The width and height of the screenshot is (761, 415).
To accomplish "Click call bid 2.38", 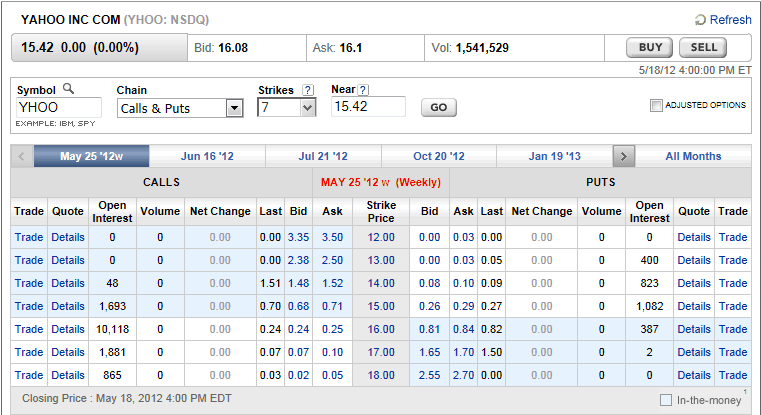I will tap(298, 260).
